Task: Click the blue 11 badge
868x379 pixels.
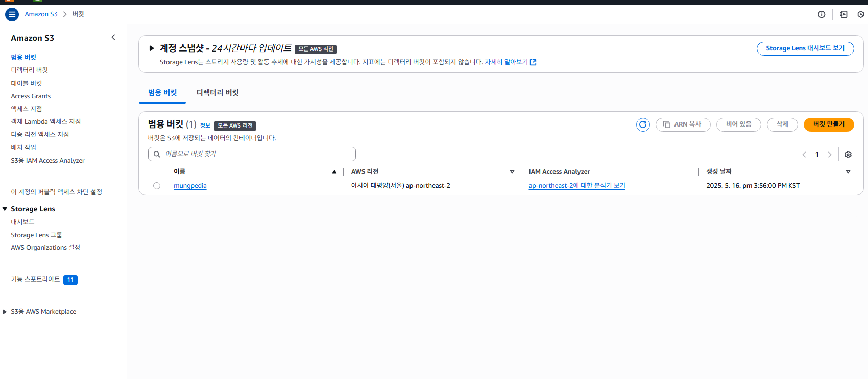Action: 70,280
